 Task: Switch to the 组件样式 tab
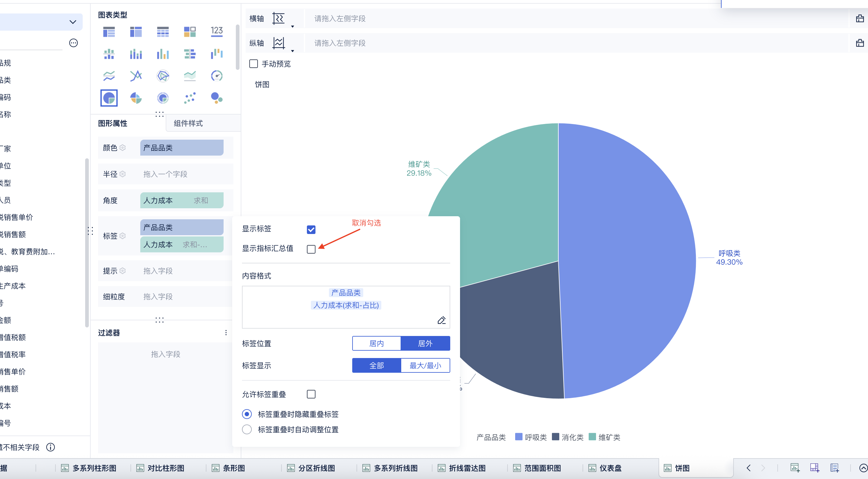coord(188,123)
